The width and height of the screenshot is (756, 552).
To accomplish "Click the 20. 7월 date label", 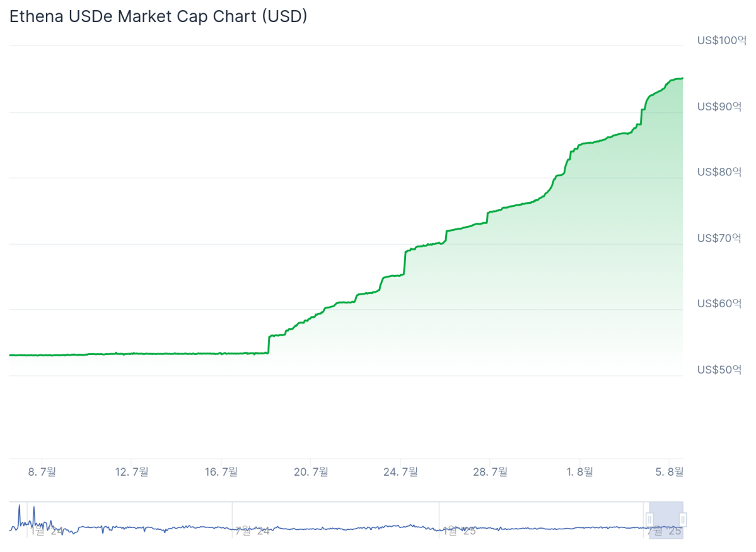I will 311,471.
